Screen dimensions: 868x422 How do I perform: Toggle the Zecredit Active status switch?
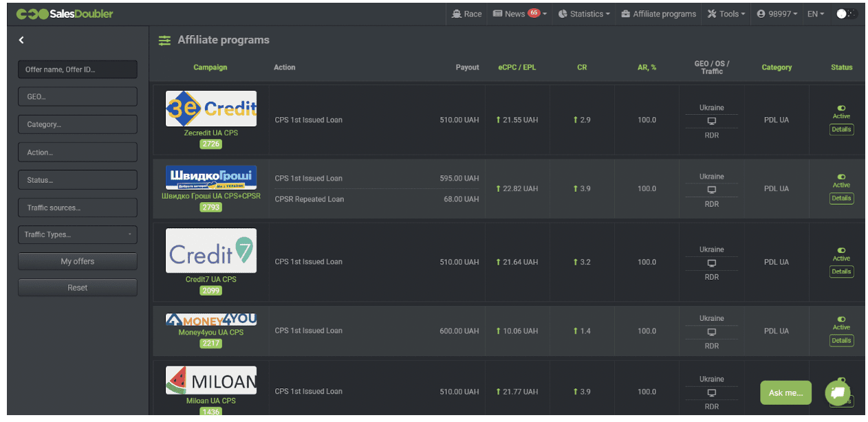(x=841, y=108)
